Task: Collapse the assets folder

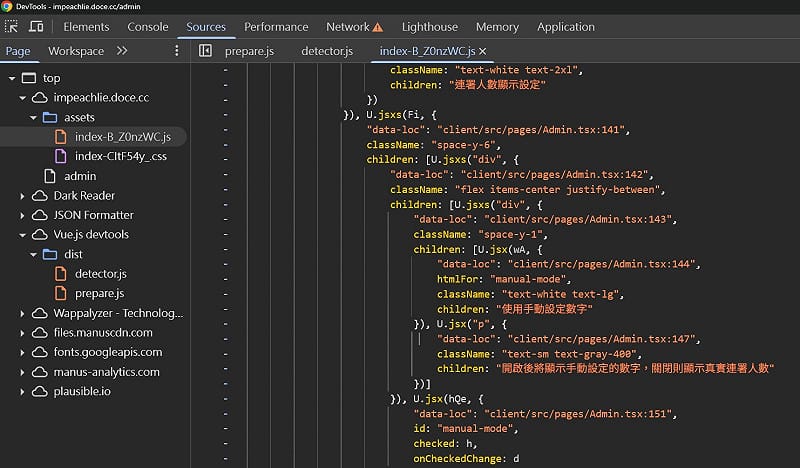Action: (33, 117)
